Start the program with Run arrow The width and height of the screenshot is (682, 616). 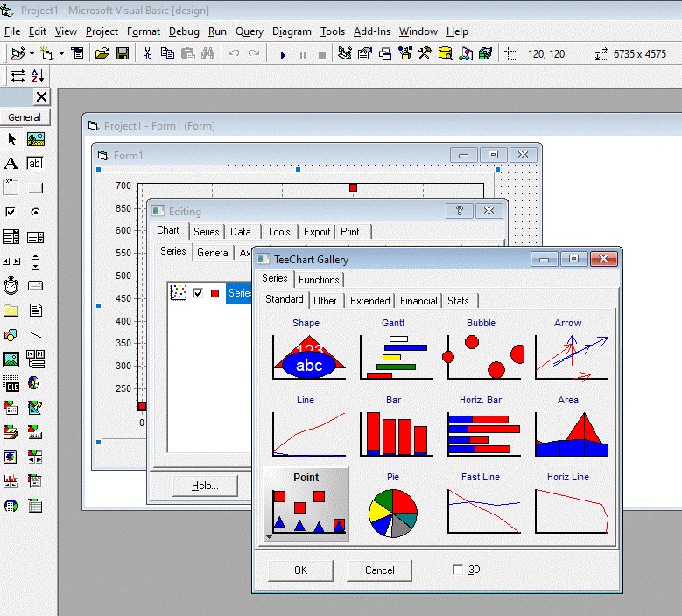[283, 55]
